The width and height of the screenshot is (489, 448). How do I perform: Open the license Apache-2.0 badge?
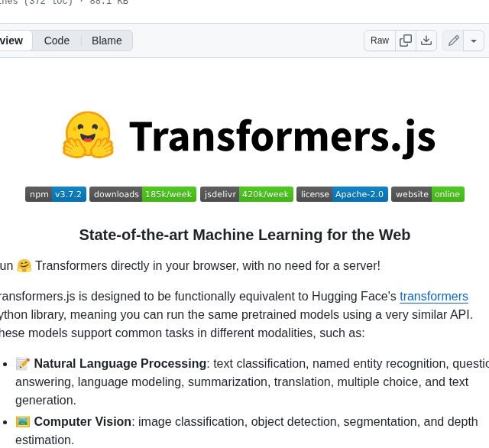342,194
